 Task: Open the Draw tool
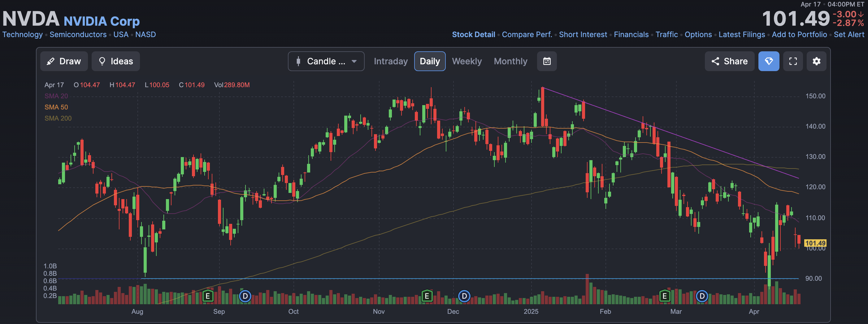[64, 61]
